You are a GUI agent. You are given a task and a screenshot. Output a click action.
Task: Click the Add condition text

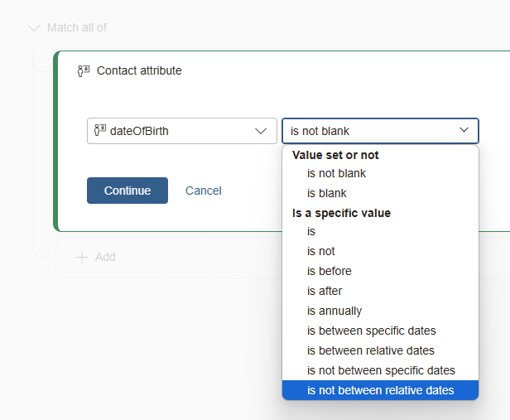pyautogui.click(x=105, y=257)
